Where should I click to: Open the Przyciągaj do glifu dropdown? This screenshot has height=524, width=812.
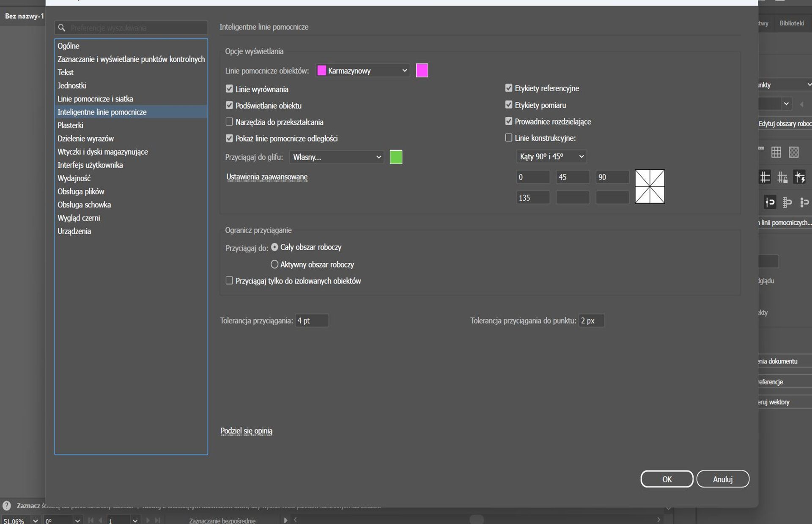pos(337,157)
